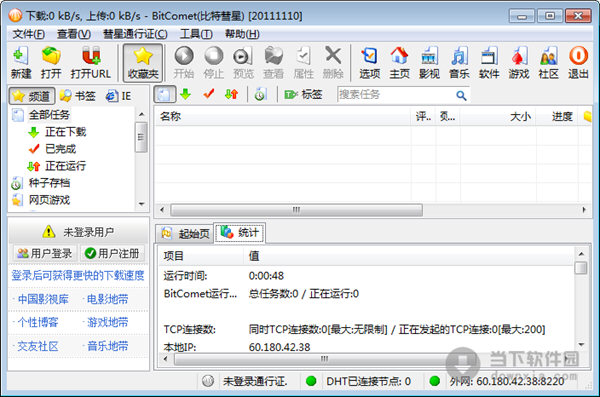Open the 中国影视库 link

coord(43,299)
